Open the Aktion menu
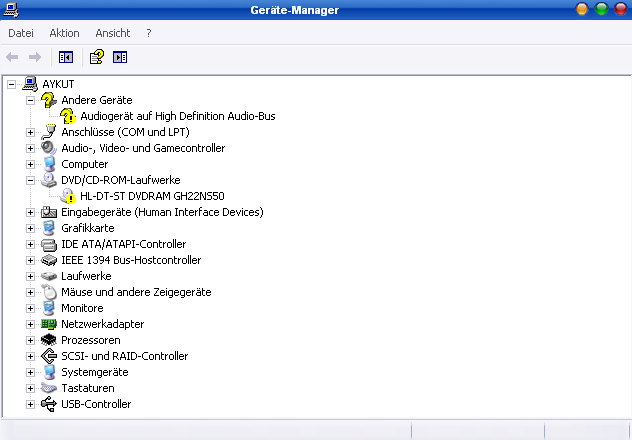This screenshot has width=632, height=440. [64, 33]
